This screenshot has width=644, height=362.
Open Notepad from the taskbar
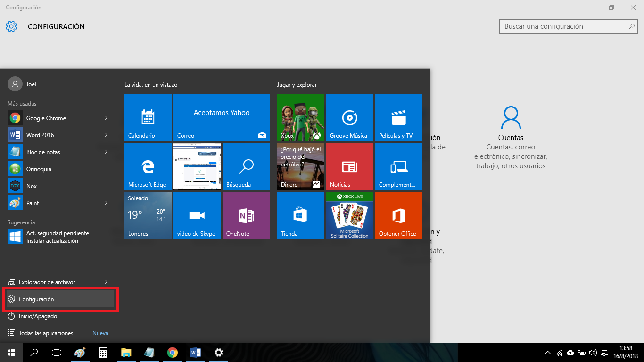(149, 353)
